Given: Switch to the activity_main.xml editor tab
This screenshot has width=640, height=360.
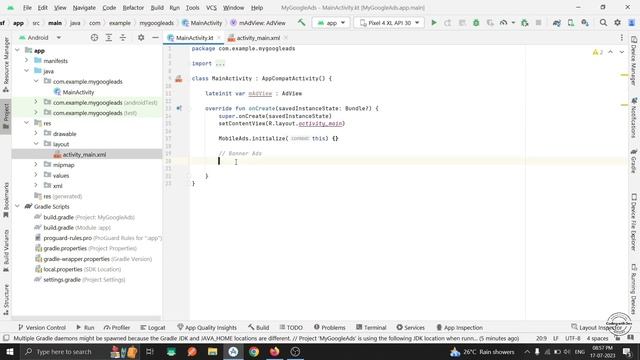Looking at the screenshot, I should pos(258,38).
